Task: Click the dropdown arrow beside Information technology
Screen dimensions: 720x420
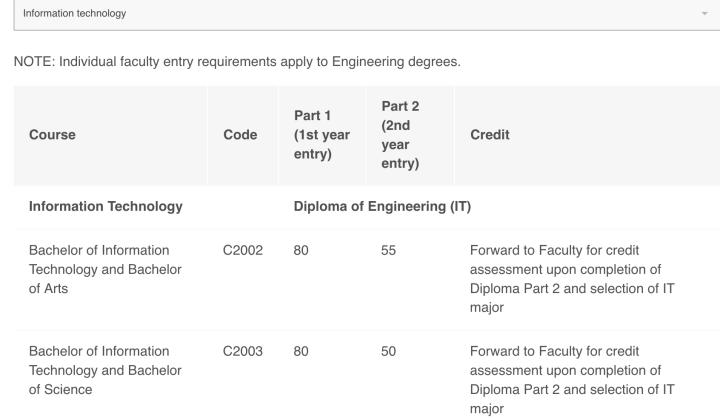Action: (x=704, y=14)
